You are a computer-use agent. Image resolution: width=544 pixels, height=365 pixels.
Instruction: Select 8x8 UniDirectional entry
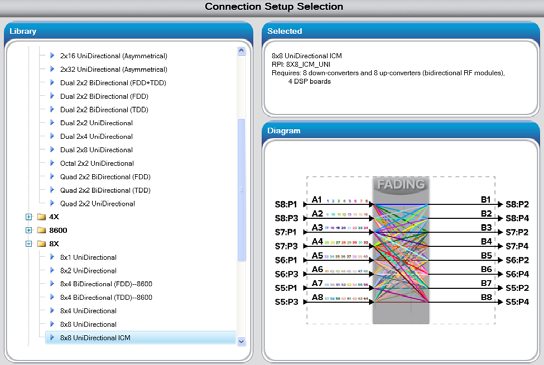point(88,324)
